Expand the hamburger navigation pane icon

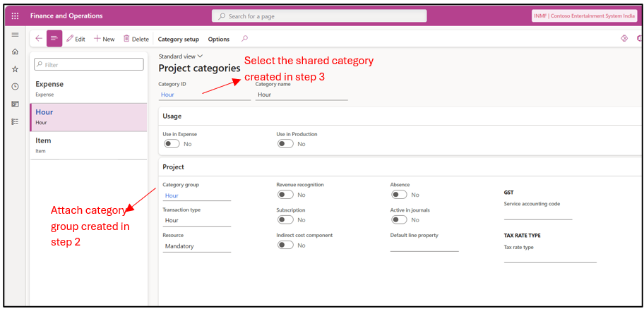point(16,35)
